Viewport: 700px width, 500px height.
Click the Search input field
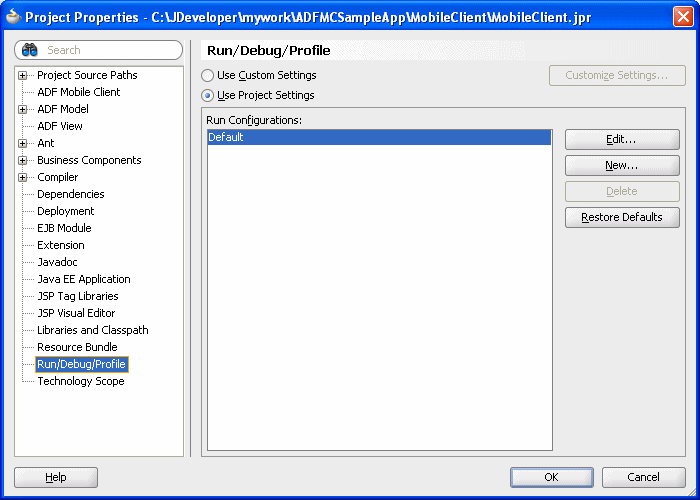[x=99, y=50]
